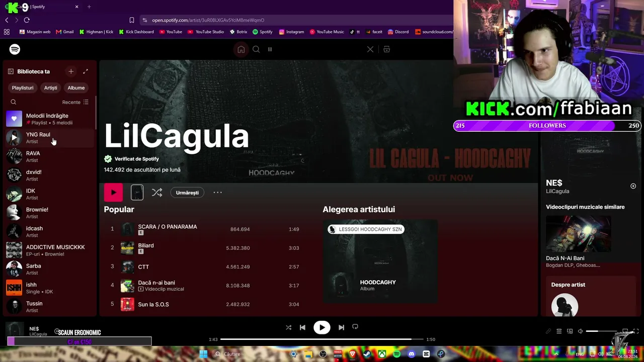Viewport: 644px width, 362px height.
Task: Open the play queue
Action: coord(559,331)
